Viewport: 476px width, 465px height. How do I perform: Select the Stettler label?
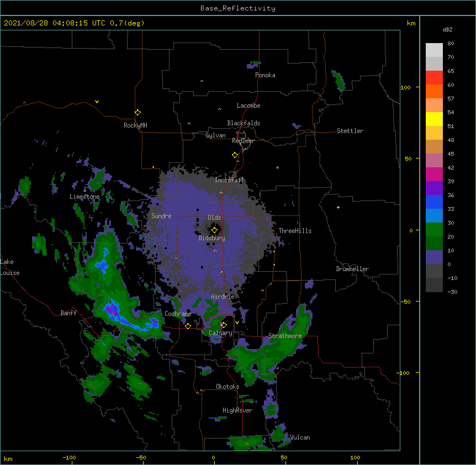(350, 131)
